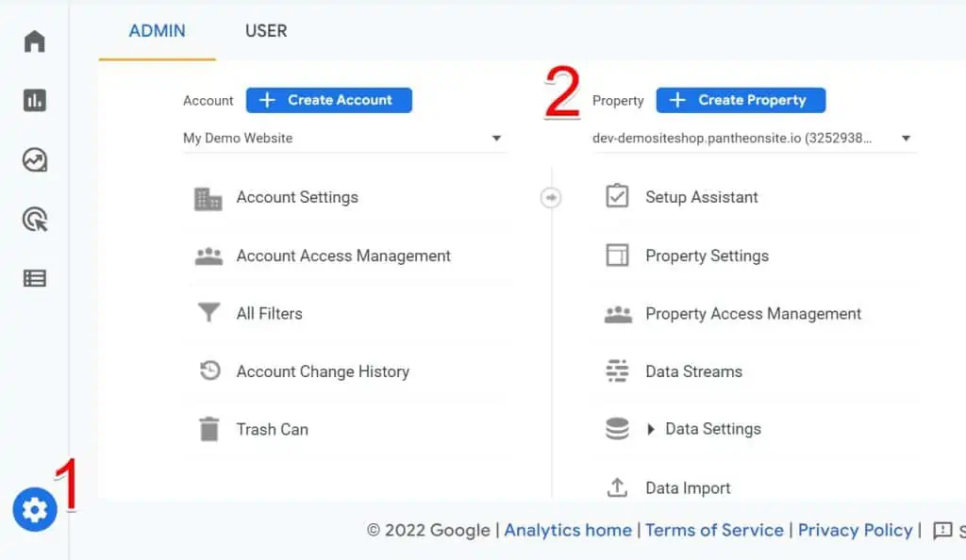Image resolution: width=966 pixels, height=560 pixels.
Task: Collapse the property column with the arrow toggle
Action: pyautogui.click(x=551, y=197)
